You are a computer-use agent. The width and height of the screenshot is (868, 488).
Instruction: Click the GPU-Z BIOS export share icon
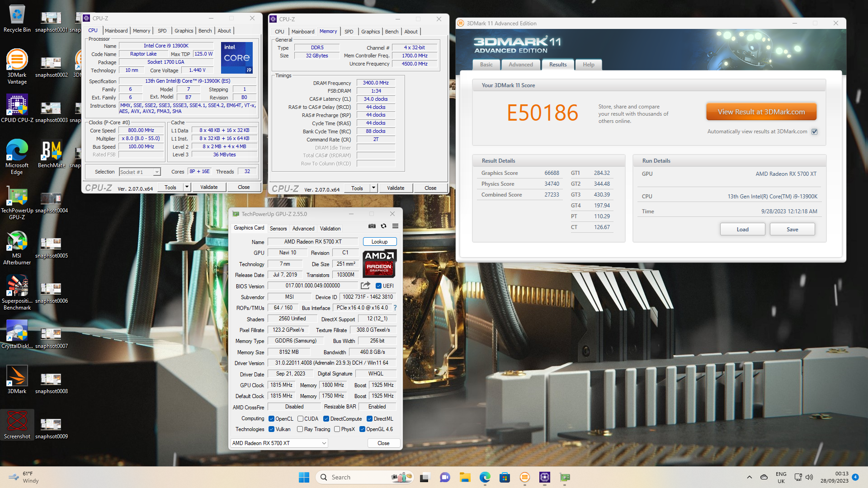[365, 286]
